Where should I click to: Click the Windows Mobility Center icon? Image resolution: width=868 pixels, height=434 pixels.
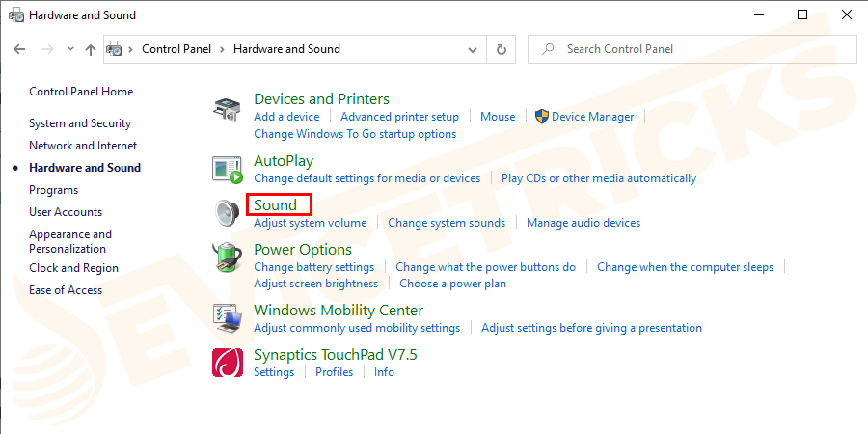click(x=227, y=318)
